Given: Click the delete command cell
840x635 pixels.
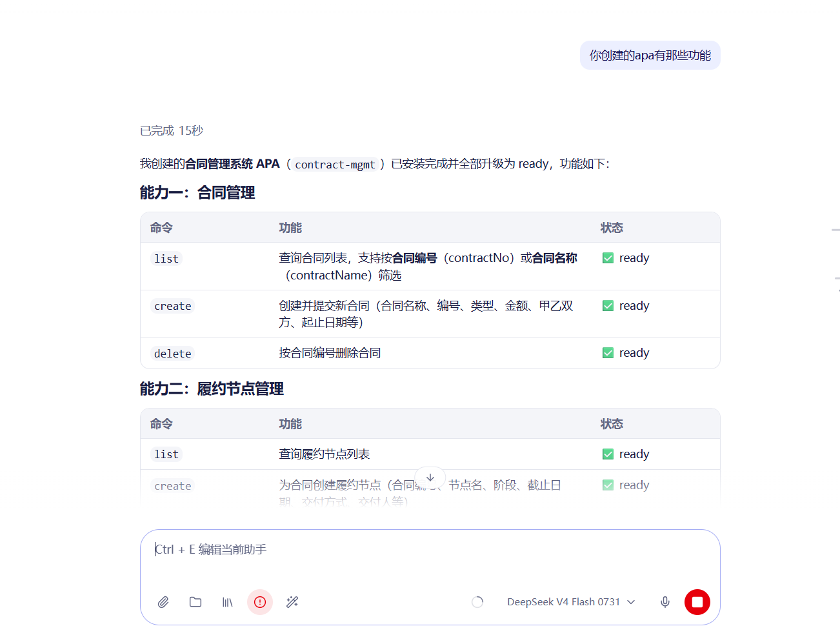Looking at the screenshot, I should (173, 354).
